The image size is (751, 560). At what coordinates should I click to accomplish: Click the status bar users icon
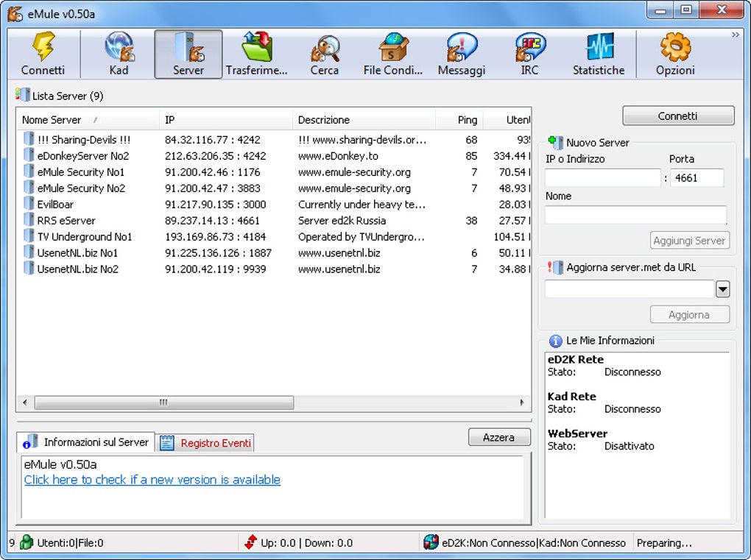27,542
